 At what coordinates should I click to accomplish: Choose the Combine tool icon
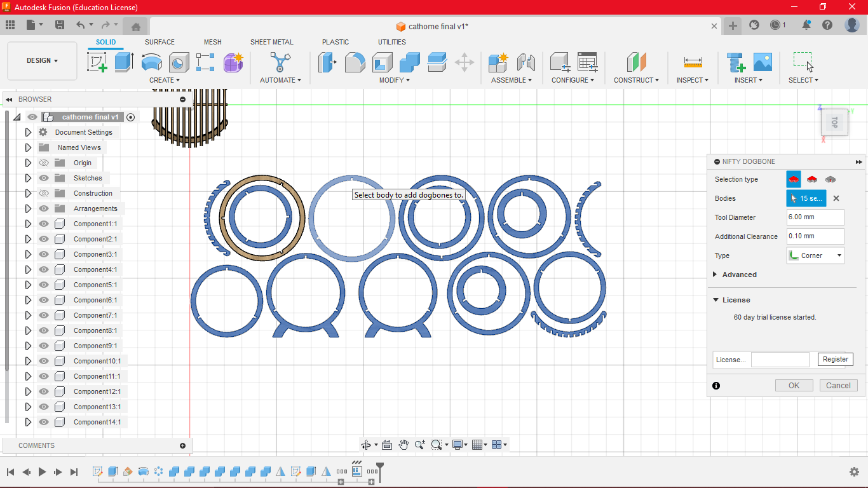pos(410,62)
